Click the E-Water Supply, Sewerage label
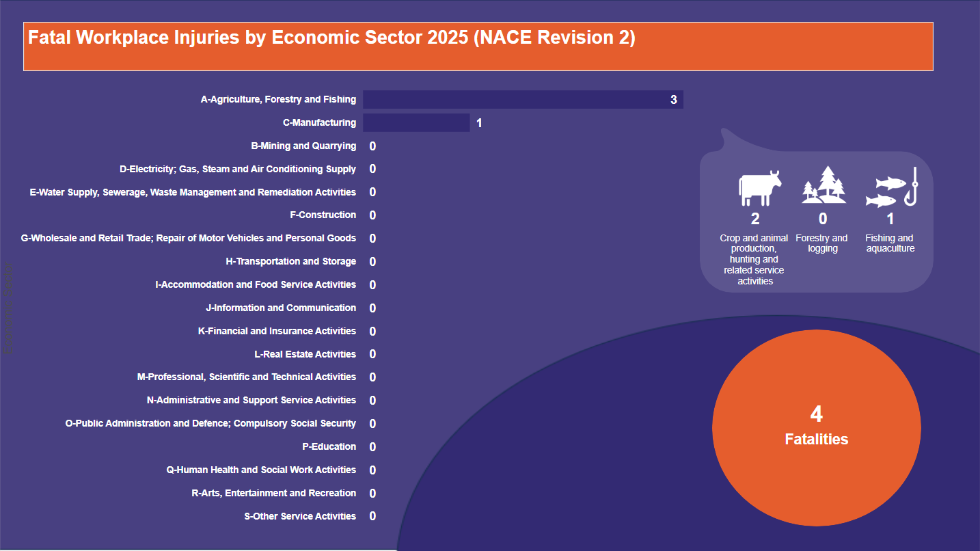This screenshot has height=551, width=980. pyautogui.click(x=193, y=192)
